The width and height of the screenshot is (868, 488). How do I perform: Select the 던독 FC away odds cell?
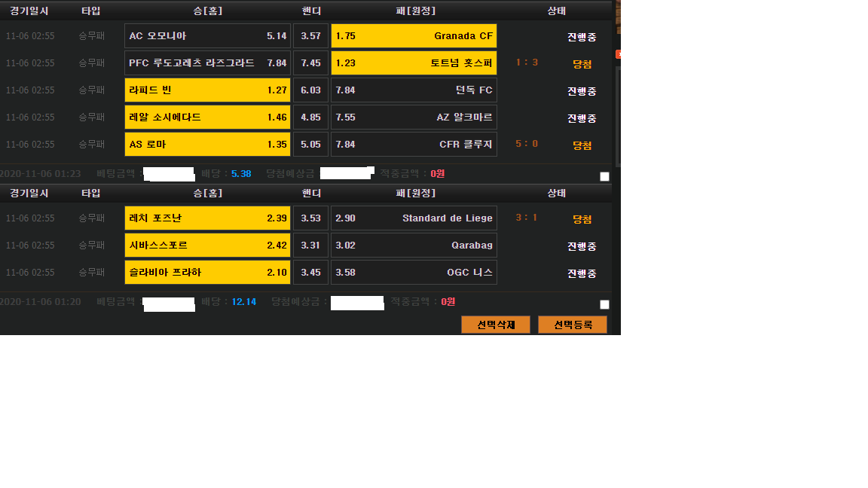pos(414,90)
